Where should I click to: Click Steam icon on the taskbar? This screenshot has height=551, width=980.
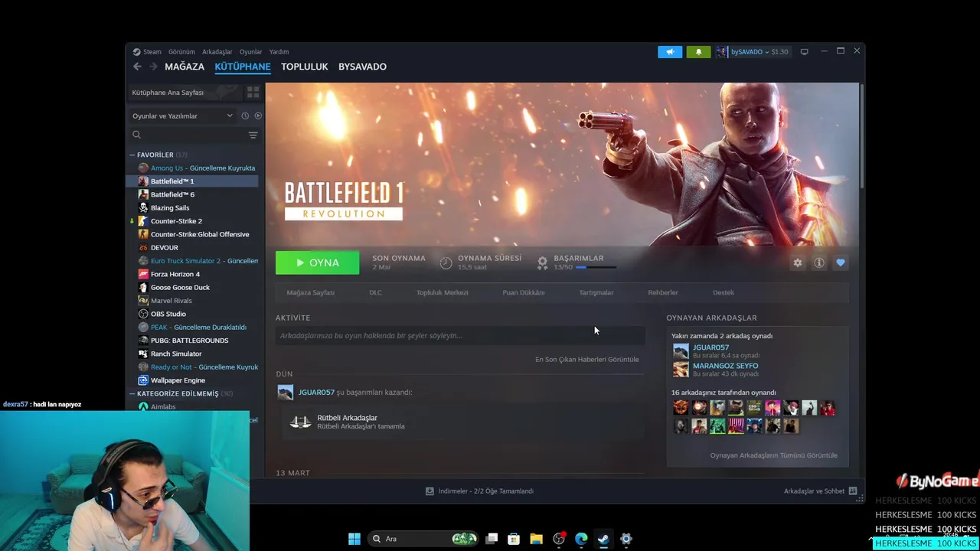click(603, 539)
